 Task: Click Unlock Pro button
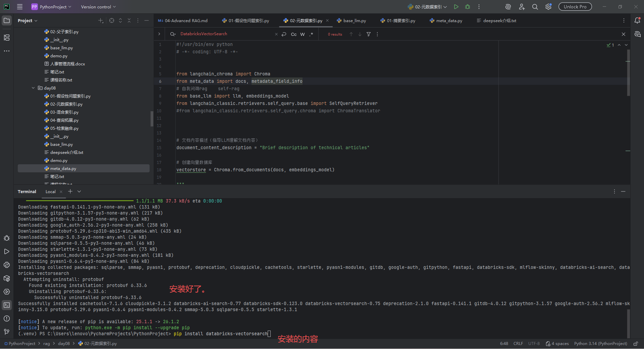click(x=575, y=7)
